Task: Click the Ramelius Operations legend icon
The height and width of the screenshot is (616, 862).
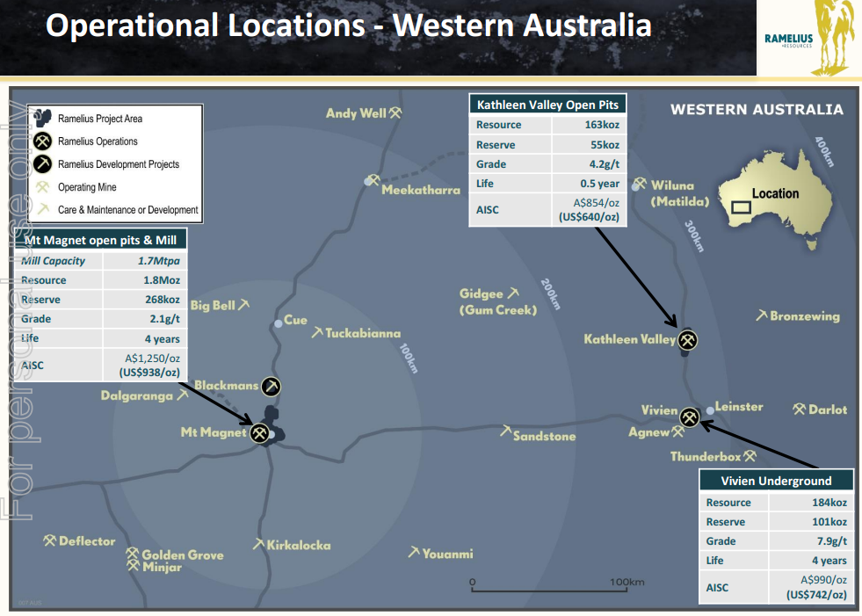Action: click(x=42, y=141)
